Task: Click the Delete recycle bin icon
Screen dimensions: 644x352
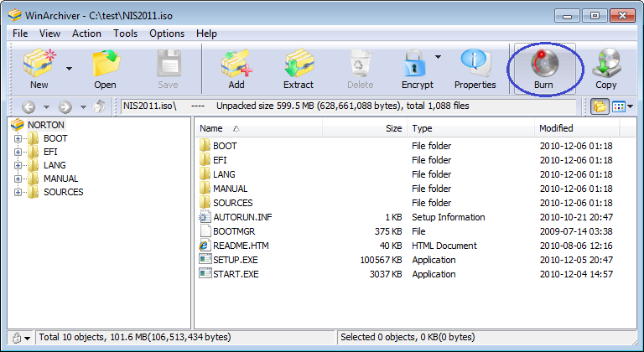Action: pos(361,64)
